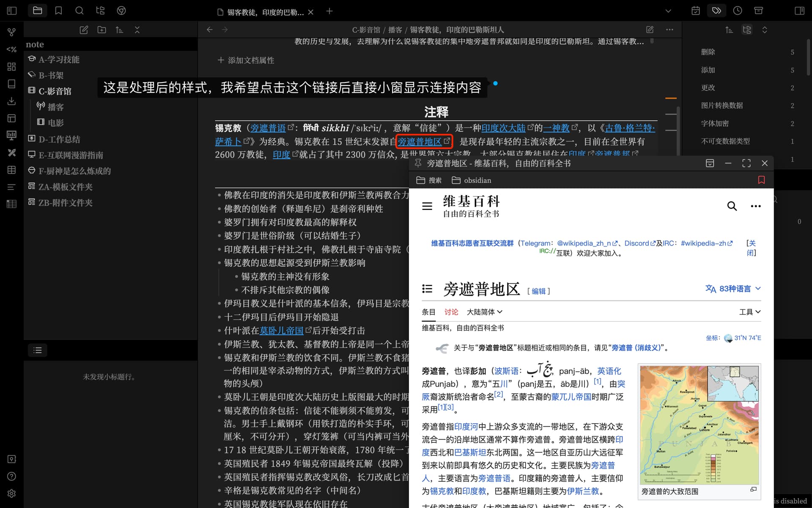Close the Wikipedia banner with 关闭
Screen dimensions: 812x508
coord(752,248)
